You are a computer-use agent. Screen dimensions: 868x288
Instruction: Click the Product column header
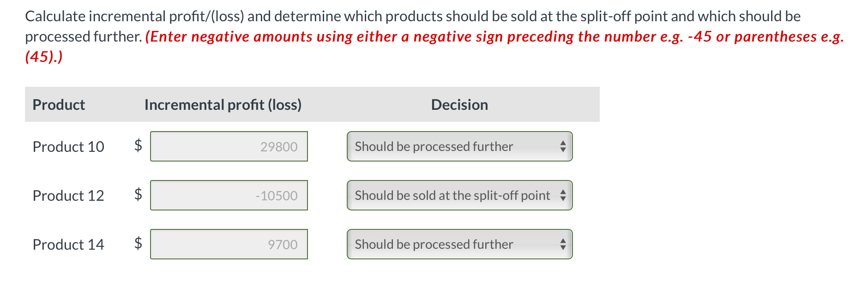(59, 105)
